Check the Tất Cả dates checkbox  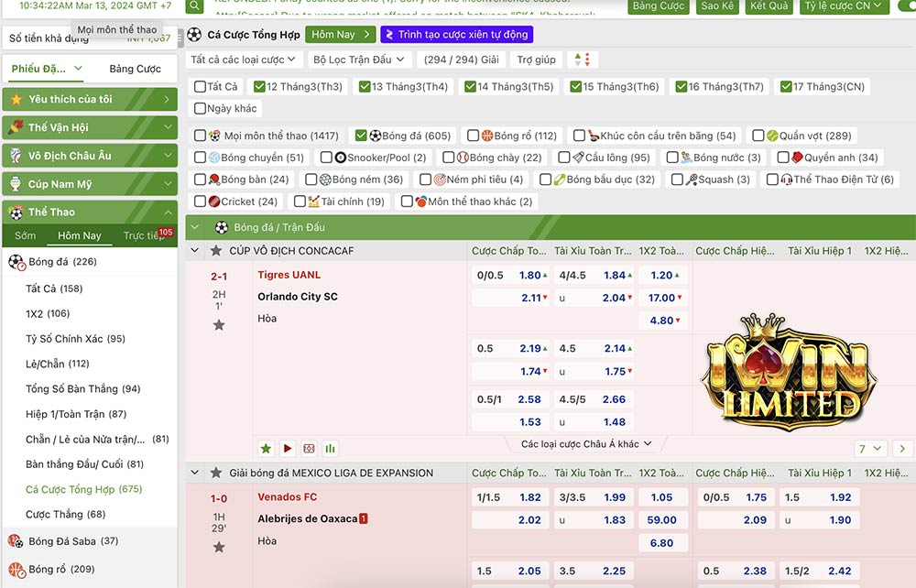pos(200,87)
